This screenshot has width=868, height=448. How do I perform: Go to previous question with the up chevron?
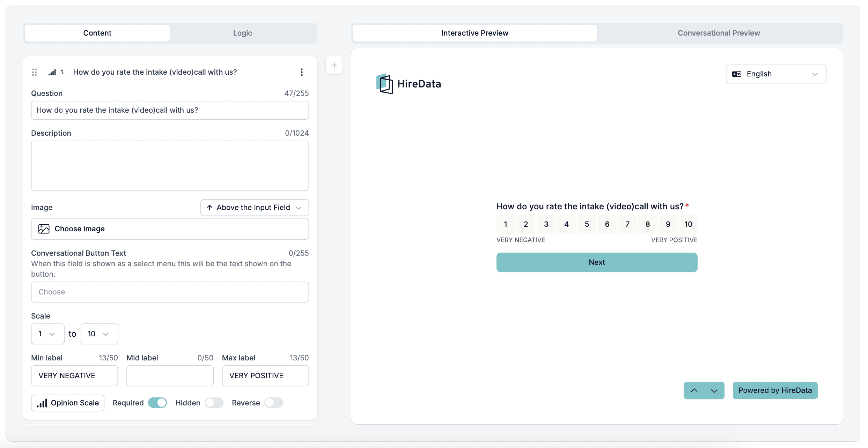694,390
